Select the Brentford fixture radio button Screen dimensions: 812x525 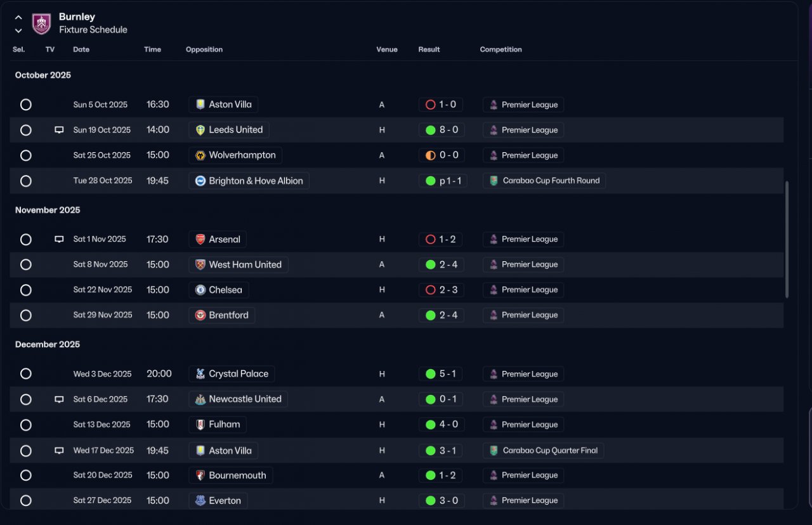coord(26,315)
